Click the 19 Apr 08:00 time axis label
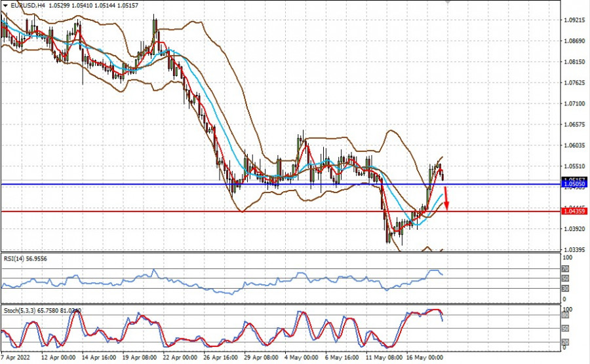Viewport: 590px width, 364px height. (140, 357)
